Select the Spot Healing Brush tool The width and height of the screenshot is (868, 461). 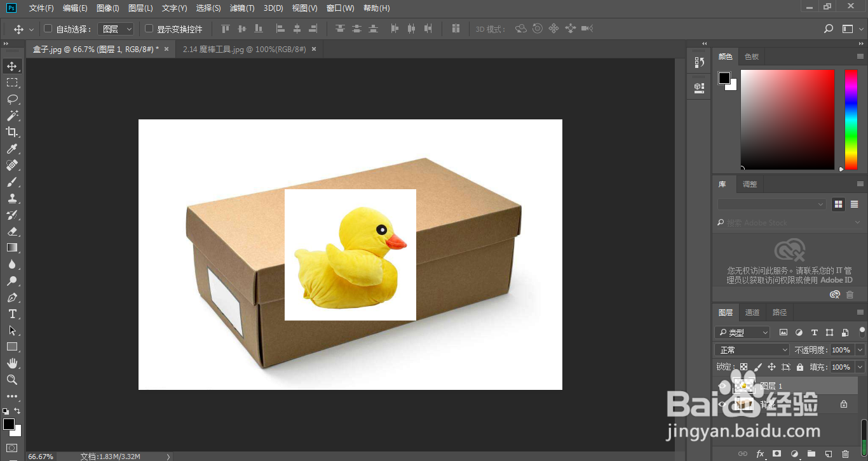point(12,165)
